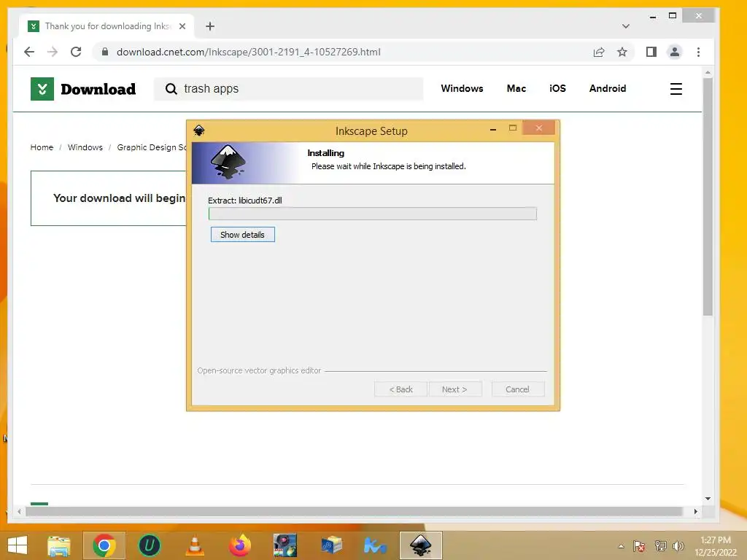Click the Chrome icon in the taskbar
This screenshot has width=747, height=560.
tap(104, 545)
